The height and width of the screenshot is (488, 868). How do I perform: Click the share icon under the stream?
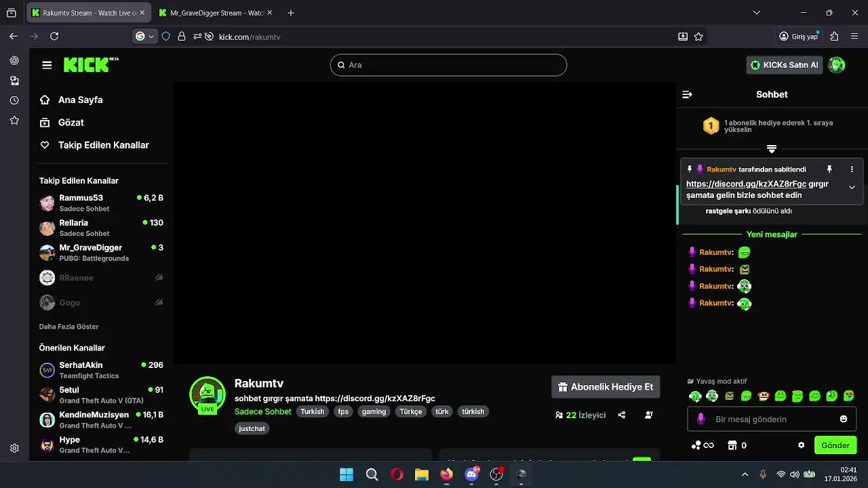(x=622, y=415)
